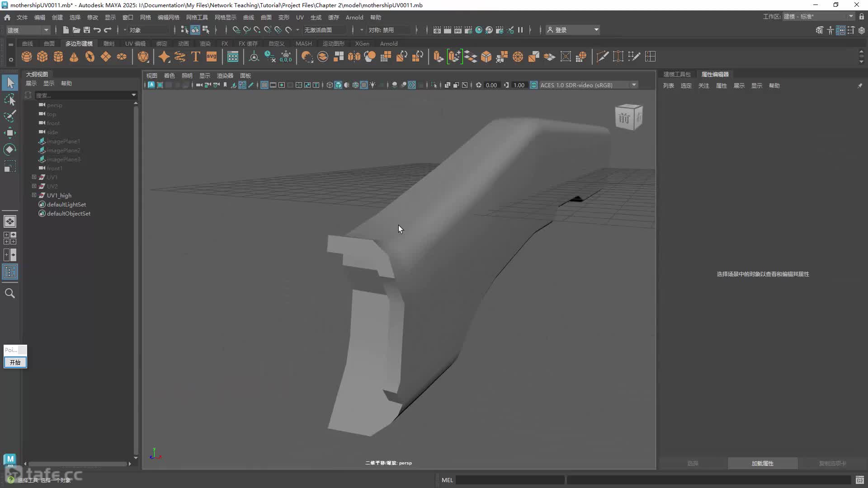The height and width of the screenshot is (488, 868).
Task: Click the viewport exposure value field 0.00
Action: (491, 85)
